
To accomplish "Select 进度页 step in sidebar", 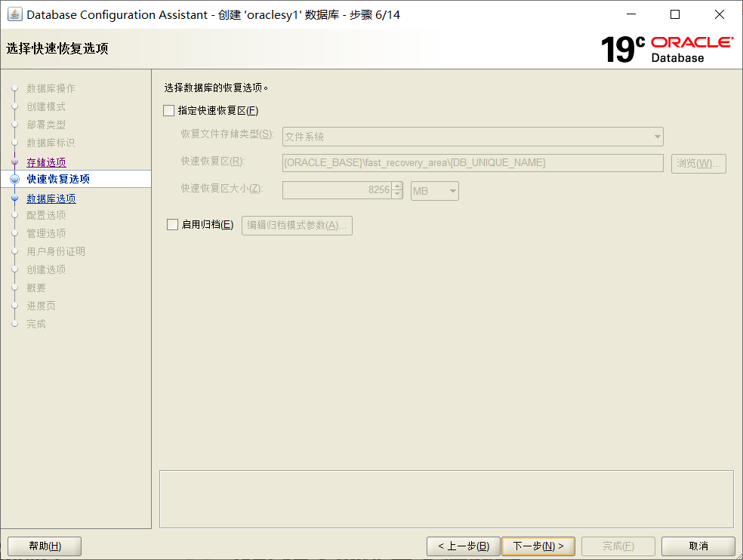I will pos(42,306).
